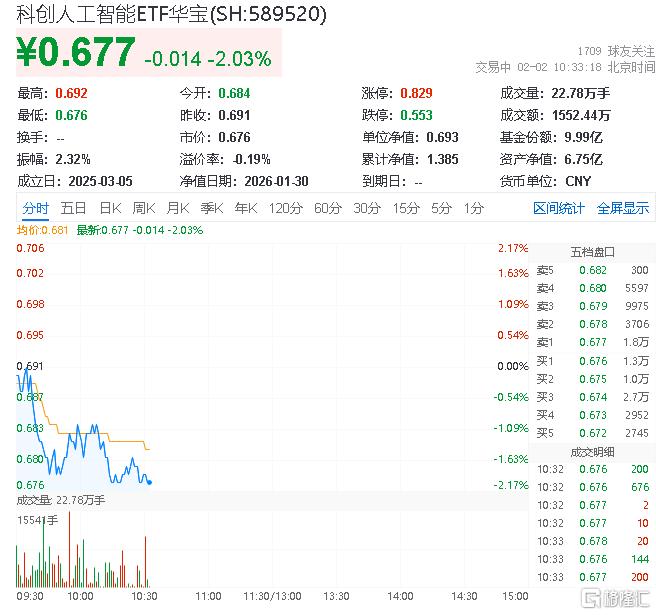Open the 月K chart tab
The height and width of the screenshot is (615, 656).
click(x=177, y=208)
